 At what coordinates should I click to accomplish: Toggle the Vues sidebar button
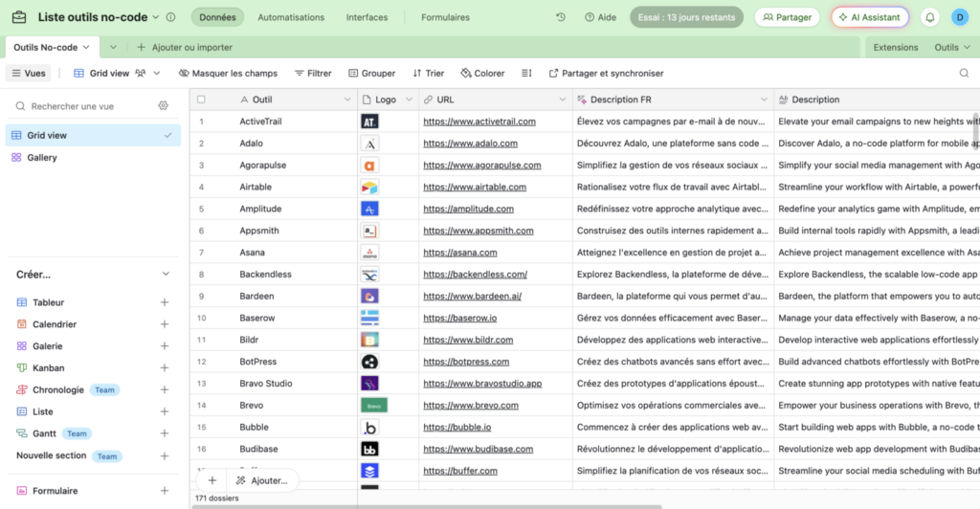[29, 73]
